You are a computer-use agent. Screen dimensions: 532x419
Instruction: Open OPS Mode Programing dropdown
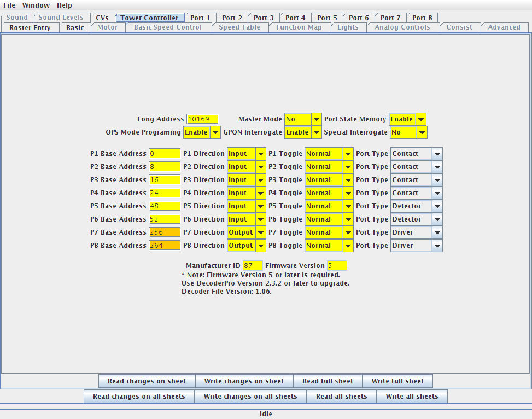pos(202,132)
